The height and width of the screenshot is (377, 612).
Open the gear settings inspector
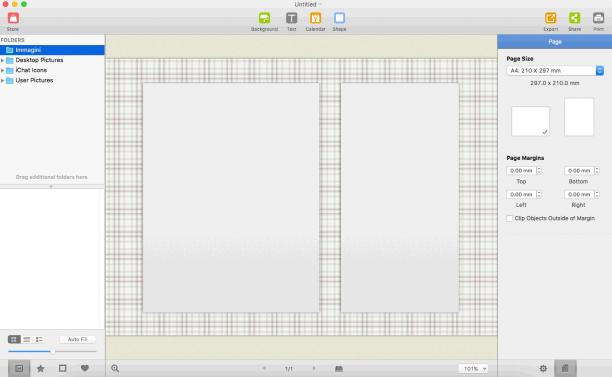[x=543, y=368]
